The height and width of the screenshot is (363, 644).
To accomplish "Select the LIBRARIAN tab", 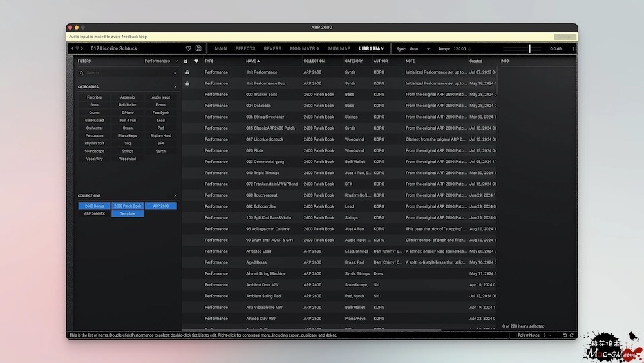I will click(372, 48).
